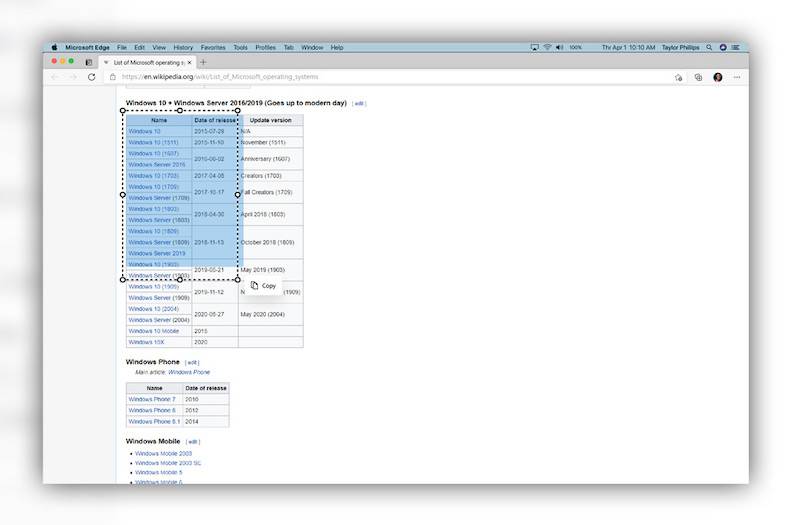Click the Wi-Fi icon in menu bar
The width and height of the screenshot is (790, 525).
coord(547,47)
